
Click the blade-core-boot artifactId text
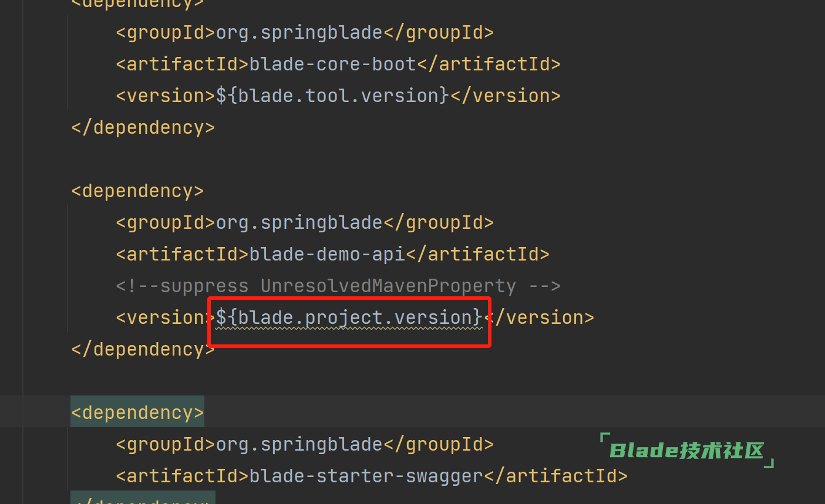[332, 64]
